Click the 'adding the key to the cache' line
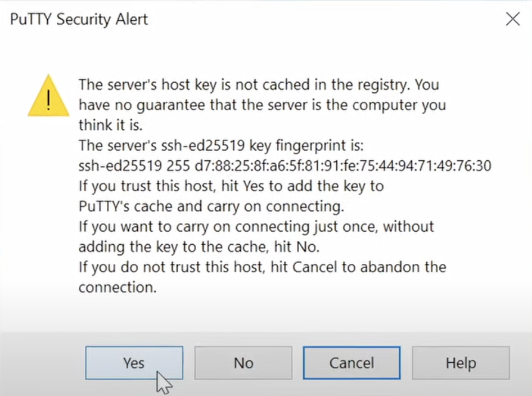 (x=199, y=247)
